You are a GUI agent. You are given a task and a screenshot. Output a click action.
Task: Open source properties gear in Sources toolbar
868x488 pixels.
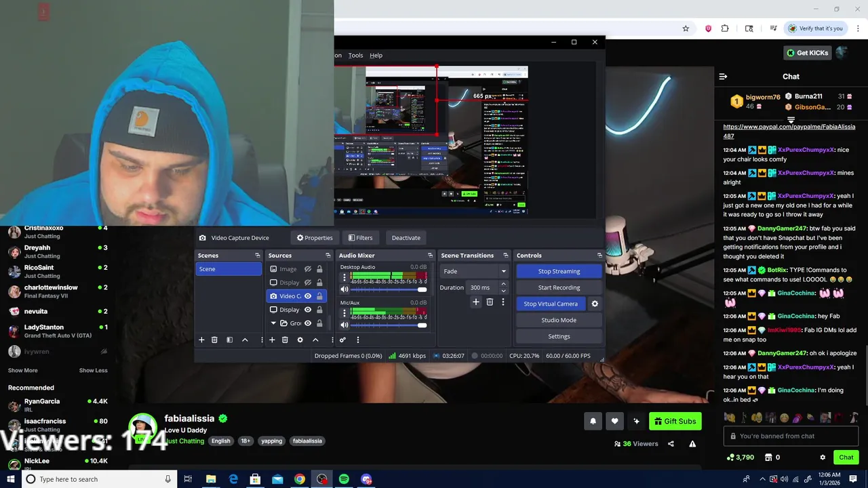[300, 340]
